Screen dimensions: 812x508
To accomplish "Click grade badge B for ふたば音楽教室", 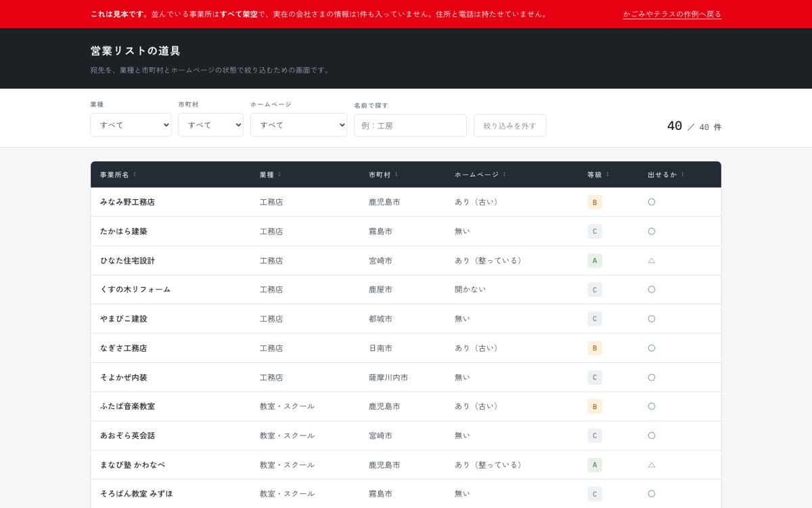I will pos(595,406).
